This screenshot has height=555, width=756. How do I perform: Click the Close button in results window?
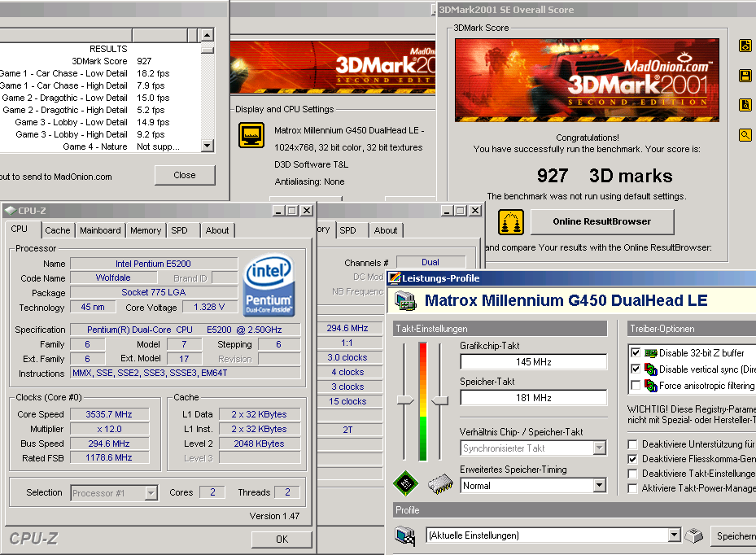[x=185, y=175]
